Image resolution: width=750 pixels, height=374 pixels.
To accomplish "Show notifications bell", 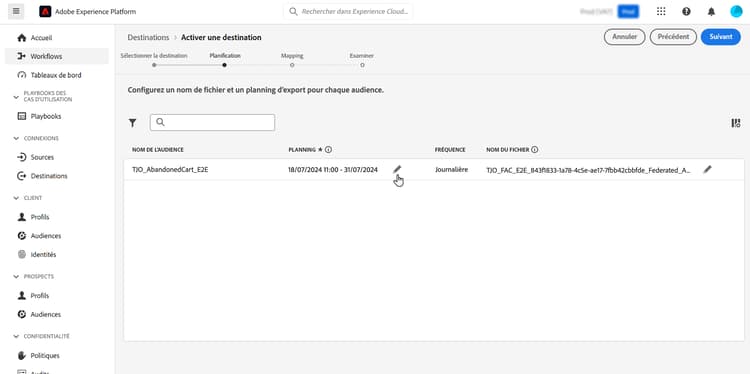I will tap(711, 11).
